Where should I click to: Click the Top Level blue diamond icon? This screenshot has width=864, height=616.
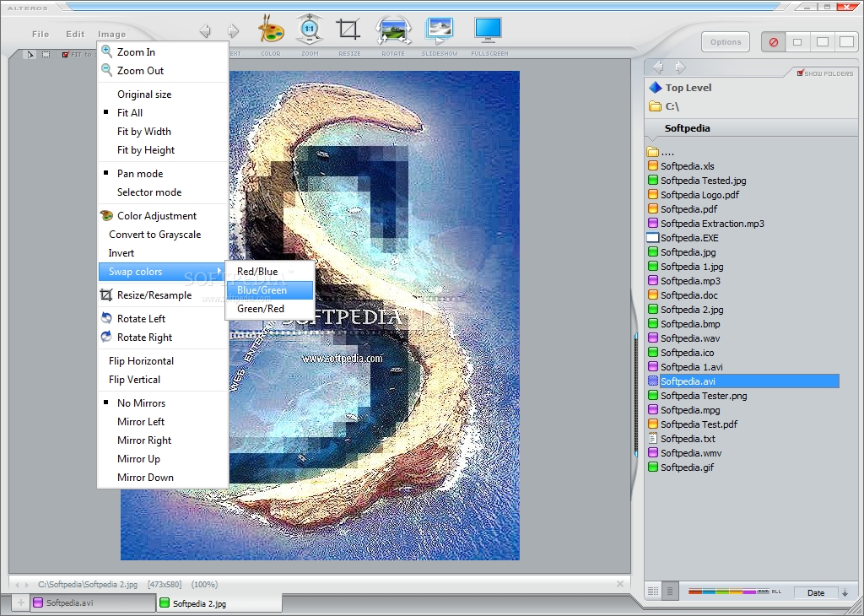tap(655, 88)
